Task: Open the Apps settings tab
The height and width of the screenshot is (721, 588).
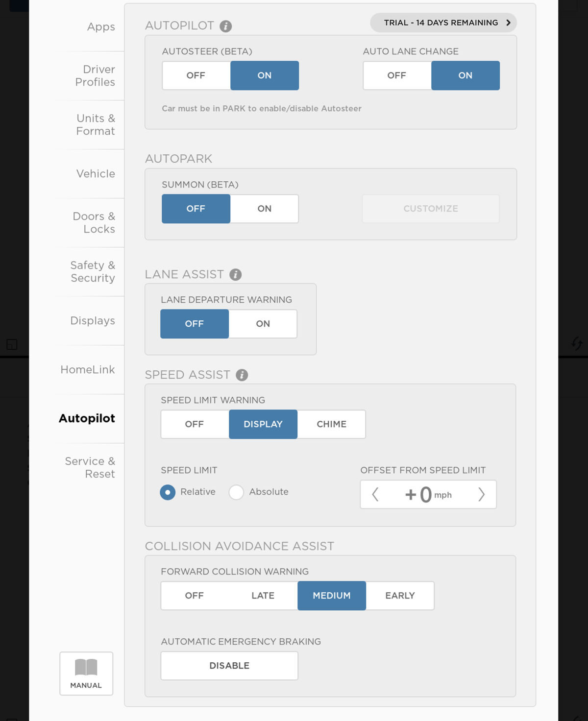Action: [x=101, y=27]
